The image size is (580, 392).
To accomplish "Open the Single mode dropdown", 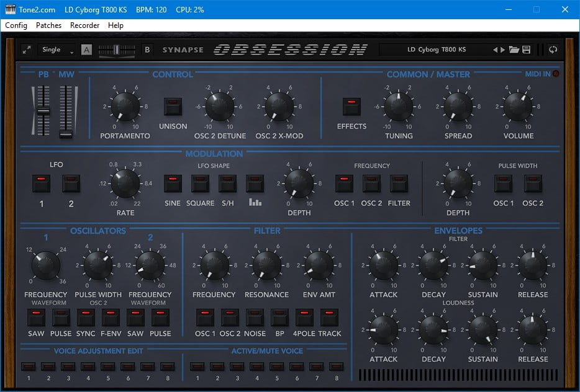I will (57, 50).
